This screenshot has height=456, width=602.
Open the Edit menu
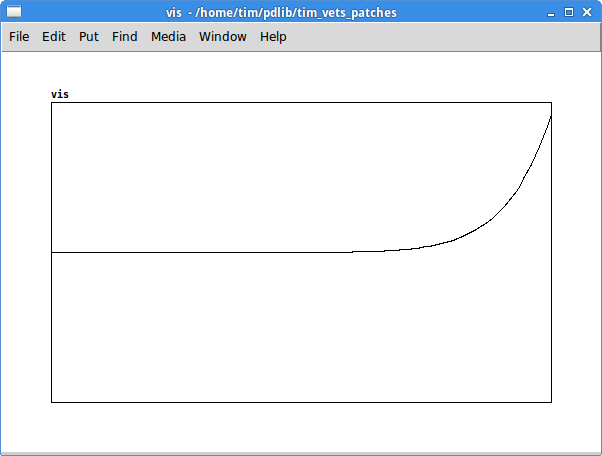54,37
